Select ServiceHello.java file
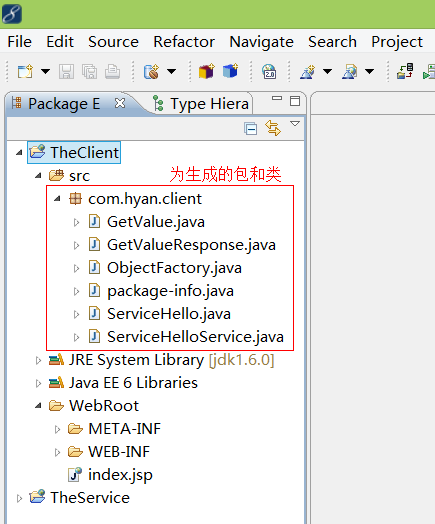The width and height of the screenshot is (435, 524). [160, 314]
